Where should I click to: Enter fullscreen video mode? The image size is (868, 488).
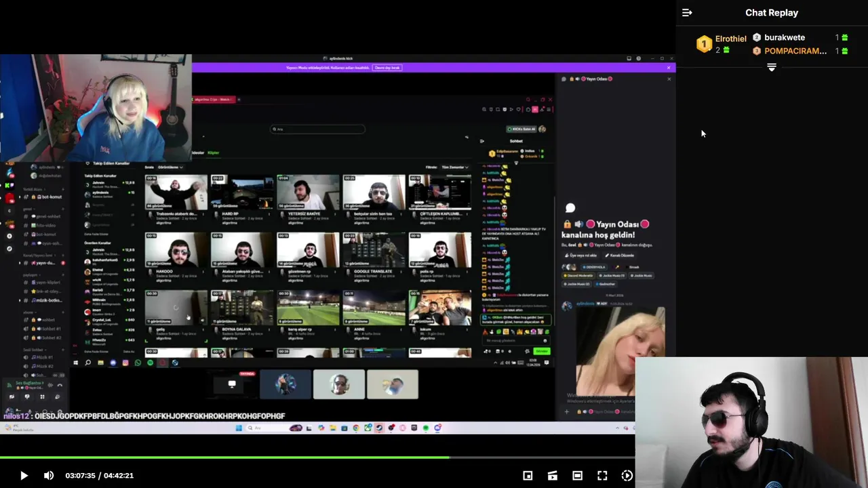[x=602, y=476]
